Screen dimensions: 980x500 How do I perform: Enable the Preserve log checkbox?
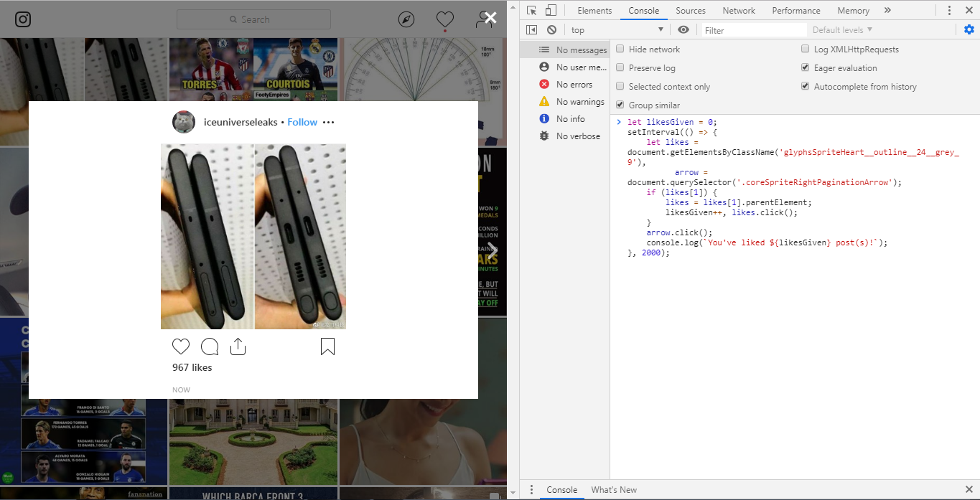tap(620, 68)
